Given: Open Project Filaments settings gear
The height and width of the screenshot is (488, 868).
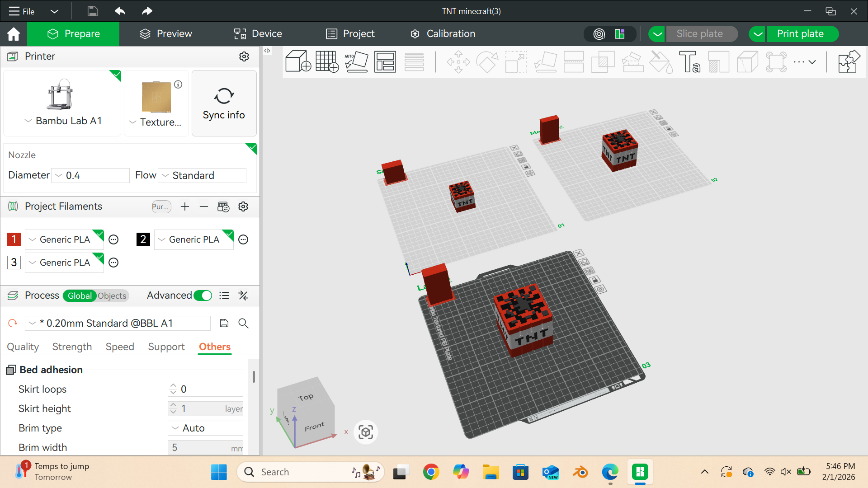Looking at the screenshot, I should pos(243,206).
